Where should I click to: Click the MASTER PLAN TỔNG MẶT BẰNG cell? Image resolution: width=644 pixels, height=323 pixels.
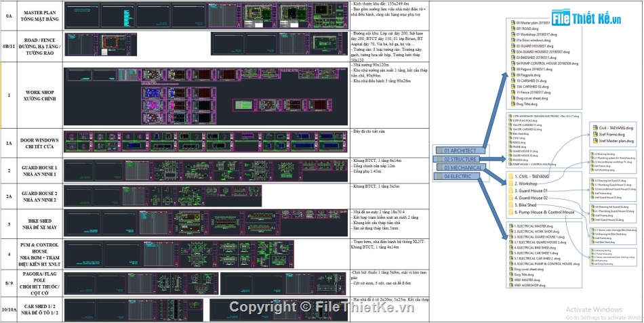[x=41, y=16]
